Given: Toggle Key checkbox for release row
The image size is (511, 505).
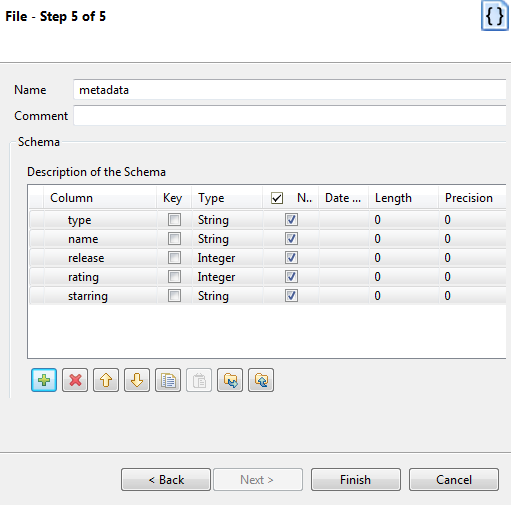Looking at the screenshot, I should point(174,258).
